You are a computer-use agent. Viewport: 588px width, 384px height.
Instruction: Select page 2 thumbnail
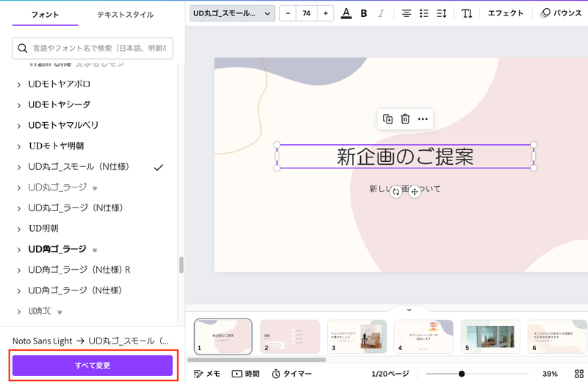pos(290,337)
